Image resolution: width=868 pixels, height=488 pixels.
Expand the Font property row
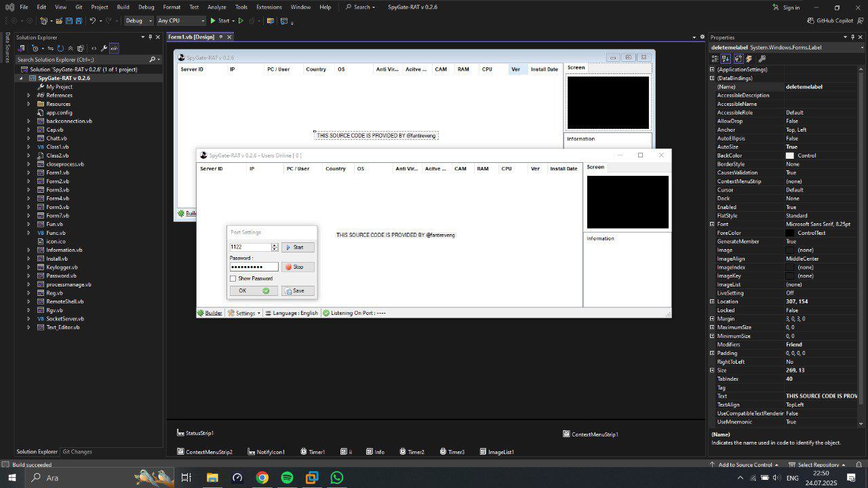coord(712,224)
